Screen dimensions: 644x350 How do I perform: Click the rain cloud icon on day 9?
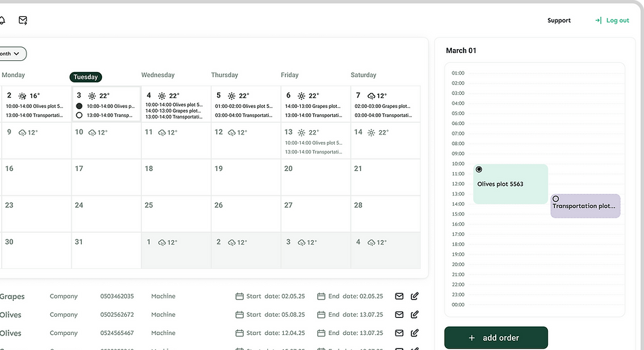point(22,133)
